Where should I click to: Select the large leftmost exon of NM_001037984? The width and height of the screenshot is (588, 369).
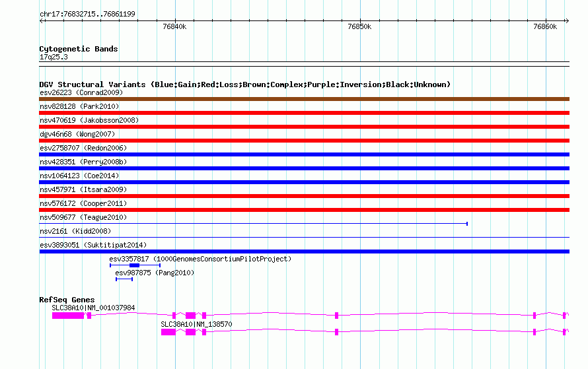pos(68,316)
